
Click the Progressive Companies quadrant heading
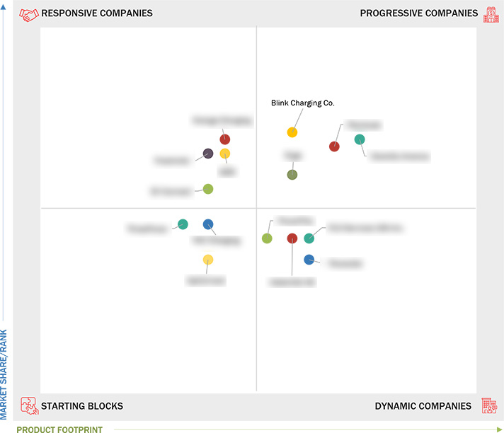(419, 13)
